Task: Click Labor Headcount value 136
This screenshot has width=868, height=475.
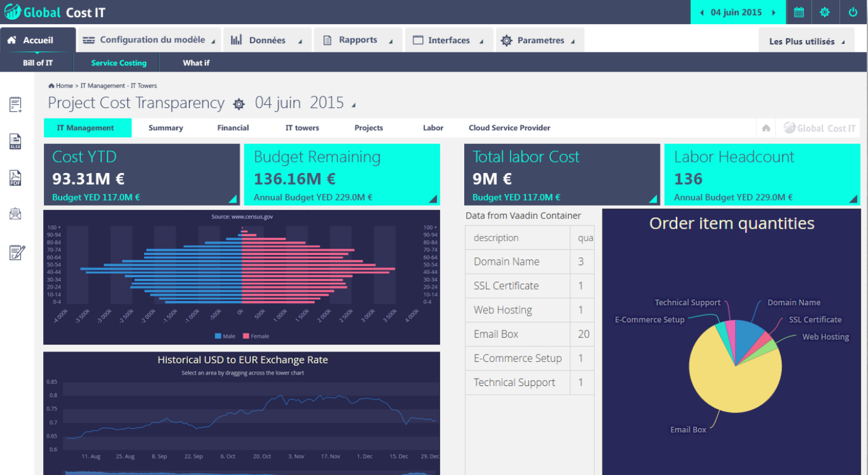Action: click(688, 179)
